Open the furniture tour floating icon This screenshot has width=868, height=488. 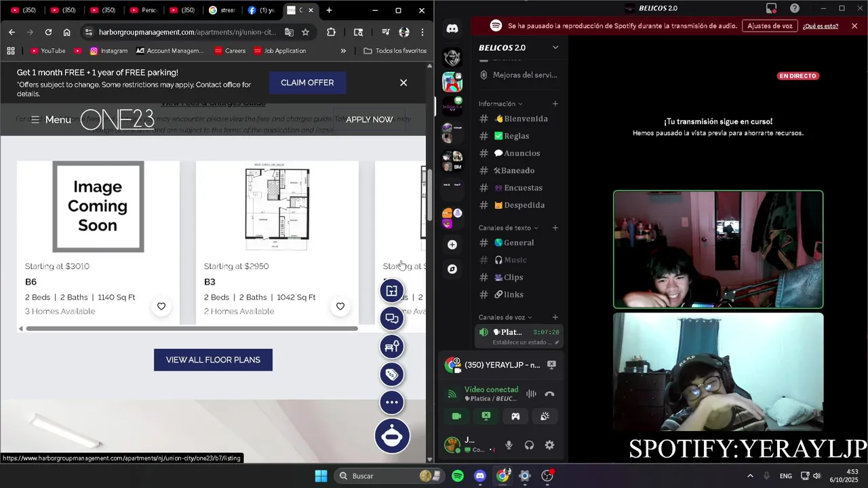(392, 346)
